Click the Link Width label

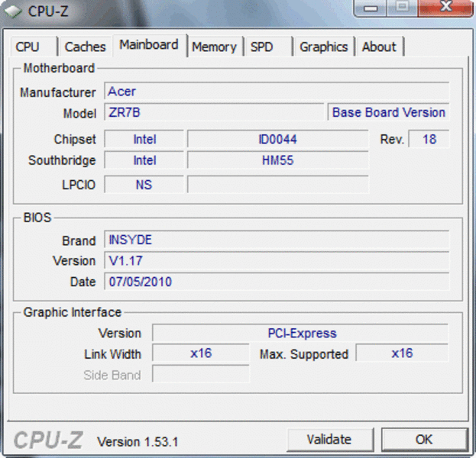(112, 354)
